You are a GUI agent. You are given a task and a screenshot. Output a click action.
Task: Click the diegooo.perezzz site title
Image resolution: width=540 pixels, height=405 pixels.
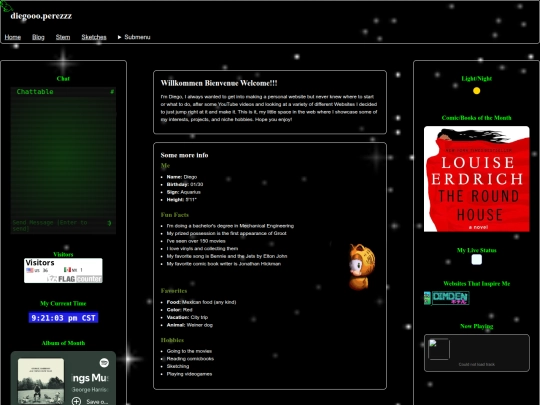pos(41,16)
